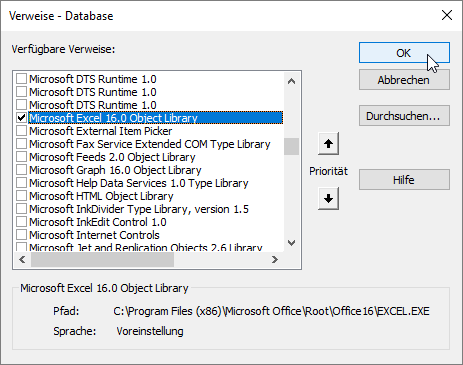Screen dimensions: 463x365
Task: Click the vertical scrollbar up arrow
Action: click(x=291, y=81)
